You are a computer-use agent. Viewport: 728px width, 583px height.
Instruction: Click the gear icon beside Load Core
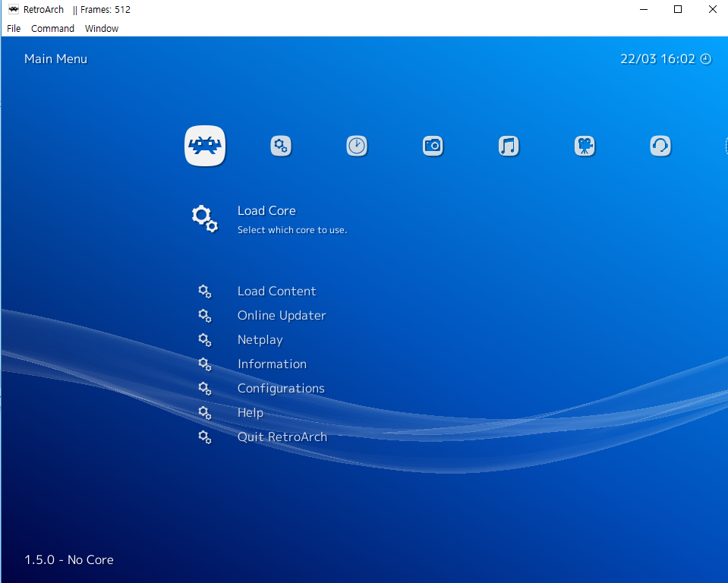(x=205, y=219)
